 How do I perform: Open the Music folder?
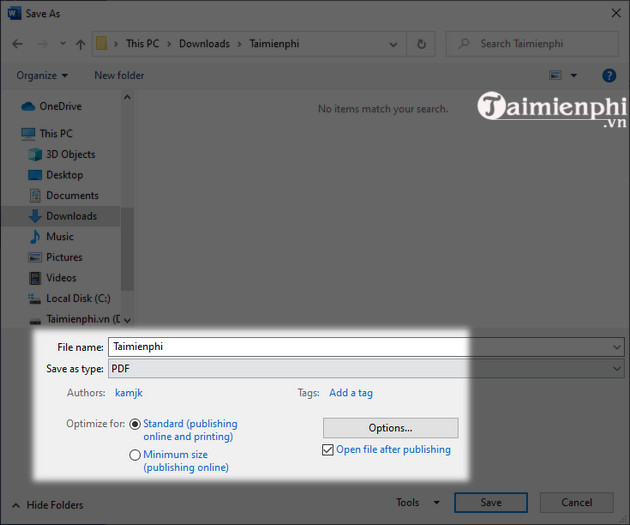pos(60,237)
